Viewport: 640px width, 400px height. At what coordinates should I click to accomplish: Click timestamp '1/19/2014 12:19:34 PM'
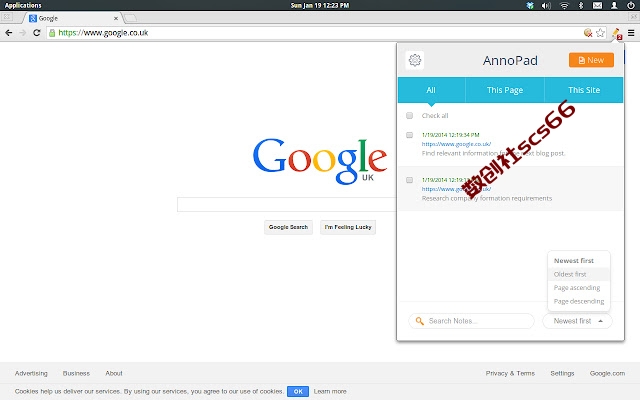click(x=451, y=135)
